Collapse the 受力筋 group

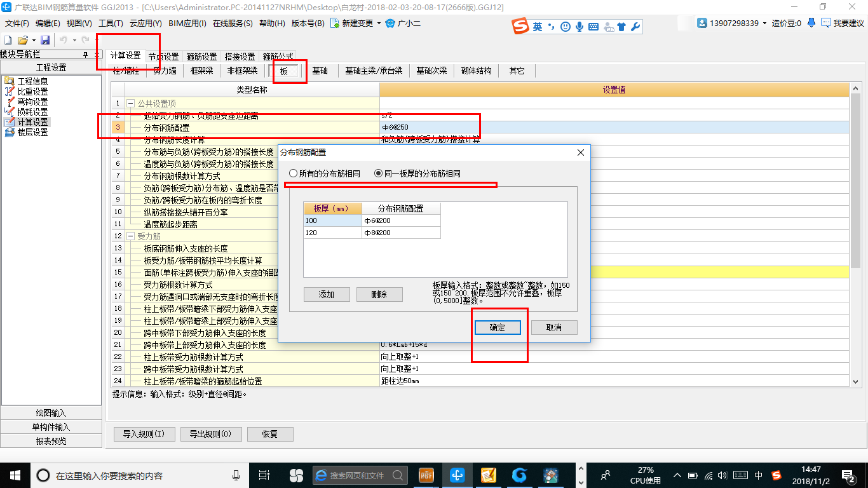pos(130,236)
